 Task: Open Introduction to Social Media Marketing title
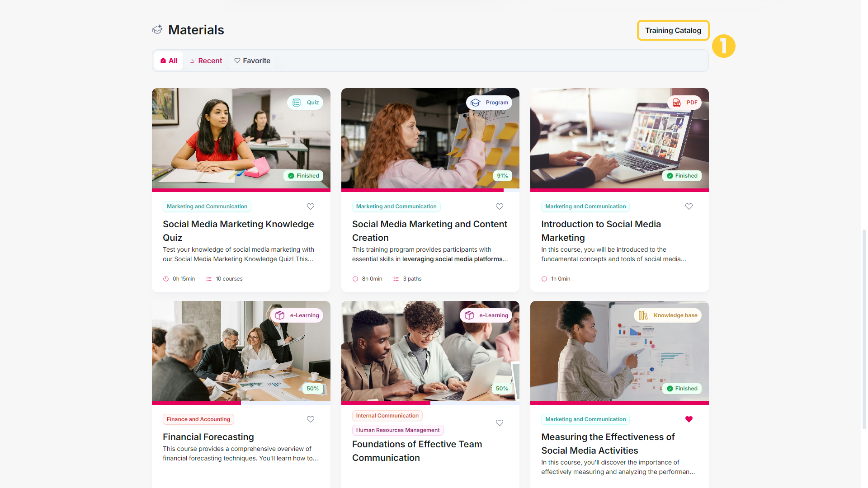tap(601, 231)
